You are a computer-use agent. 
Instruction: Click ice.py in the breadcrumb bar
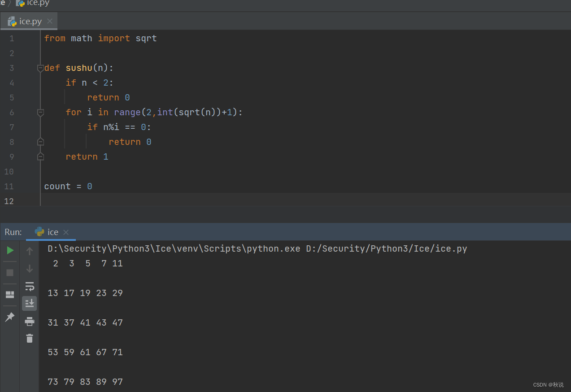[x=33, y=3]
